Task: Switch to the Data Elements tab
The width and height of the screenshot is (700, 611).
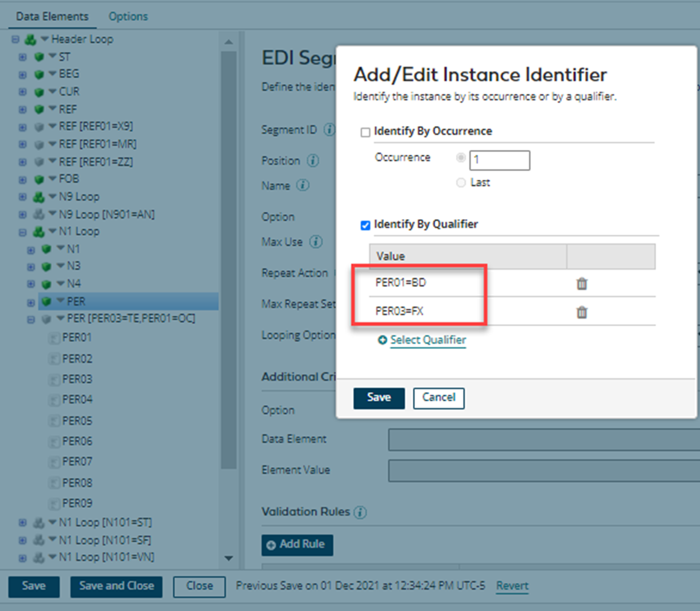Action: point(52,16)
